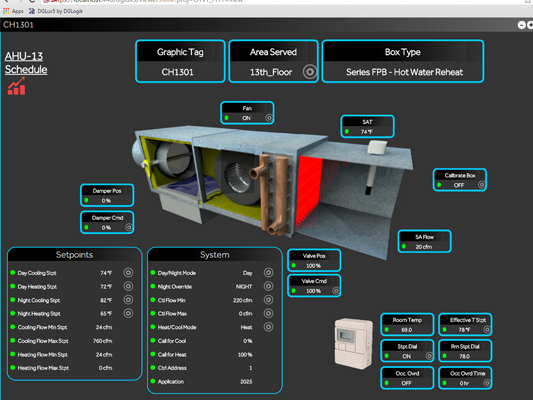Open Ctl Flow Min adjustment control
533x400 pixels.
pos(269,300)
